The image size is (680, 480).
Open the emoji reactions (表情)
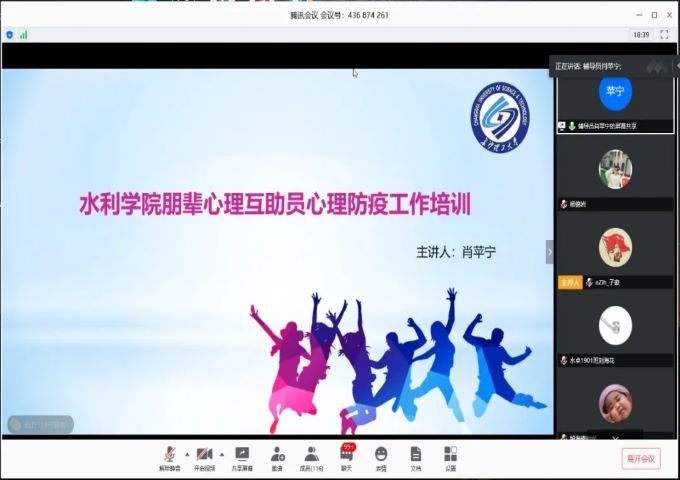pyautogui.click(x=381, y=456)
